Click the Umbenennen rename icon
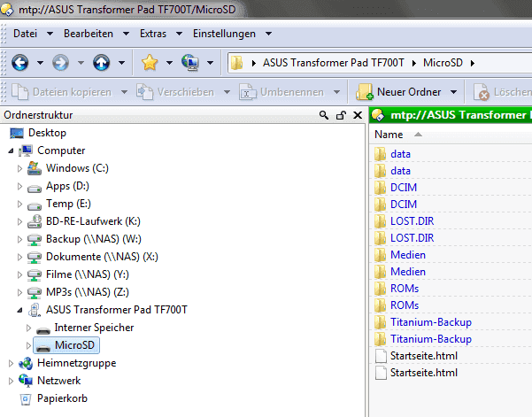 (248, 92)
